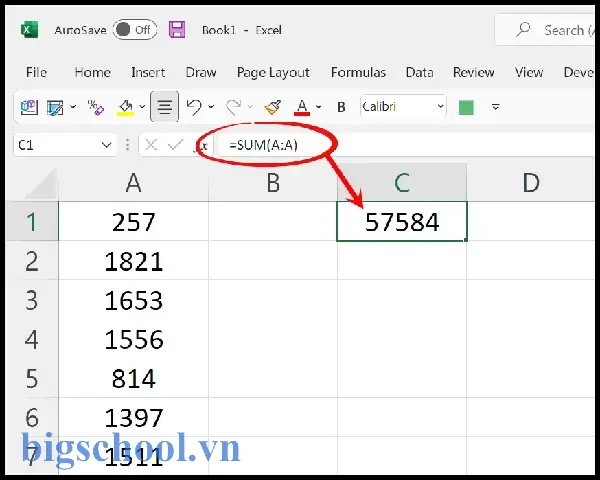Click the formula bar resize dots handle
Viewport: 600px width, 480px height.
click(127, 145)
